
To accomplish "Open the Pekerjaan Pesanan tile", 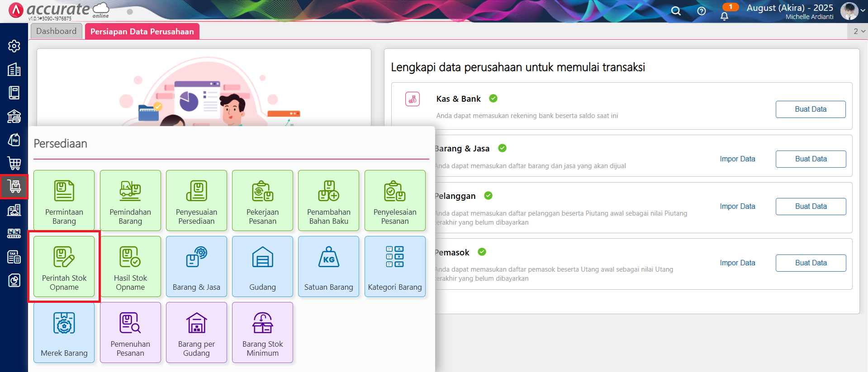I will (262, 200).
